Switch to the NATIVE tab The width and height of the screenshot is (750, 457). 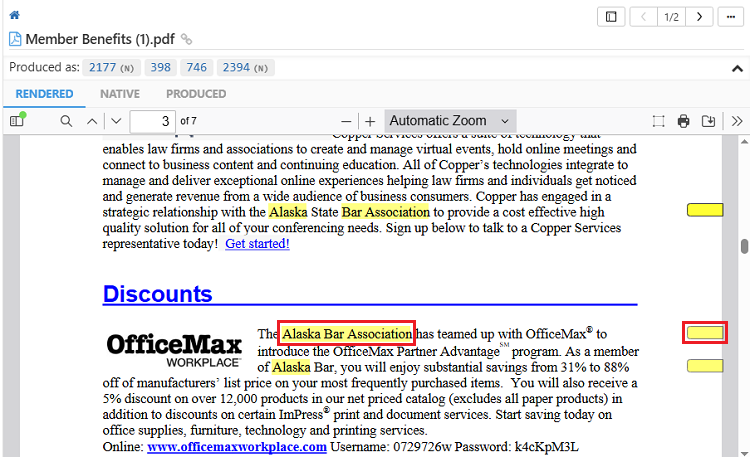pos(120,94)
